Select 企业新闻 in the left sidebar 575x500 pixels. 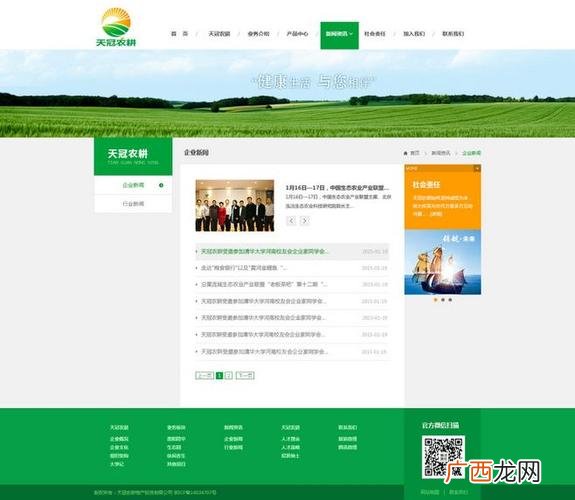click(x=133, y=185)
